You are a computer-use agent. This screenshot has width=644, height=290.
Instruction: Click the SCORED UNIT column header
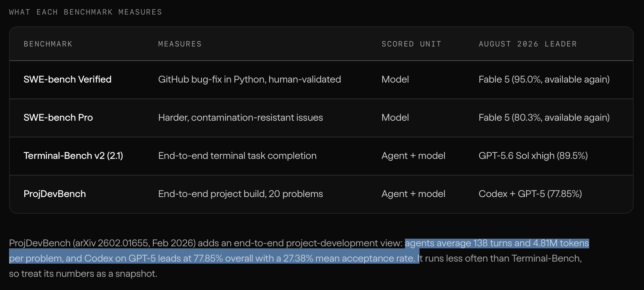(x=411, y=44)
